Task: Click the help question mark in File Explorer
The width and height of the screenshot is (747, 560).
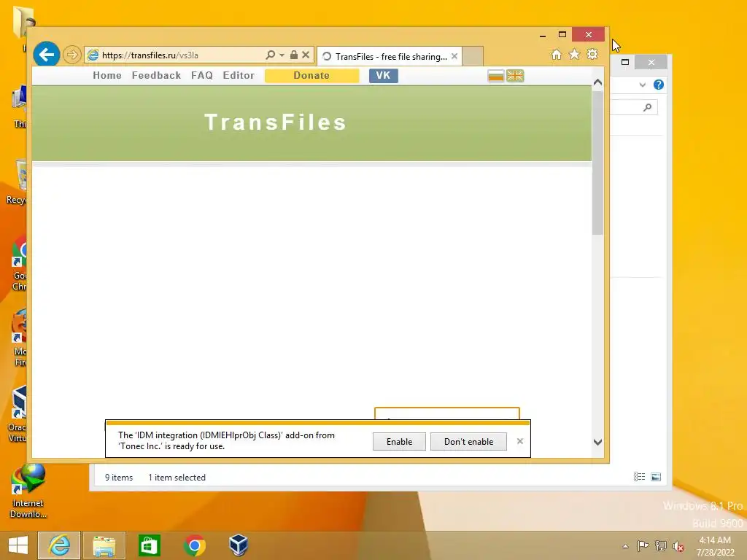Action: pyautogui.click(x=659, y=85)
